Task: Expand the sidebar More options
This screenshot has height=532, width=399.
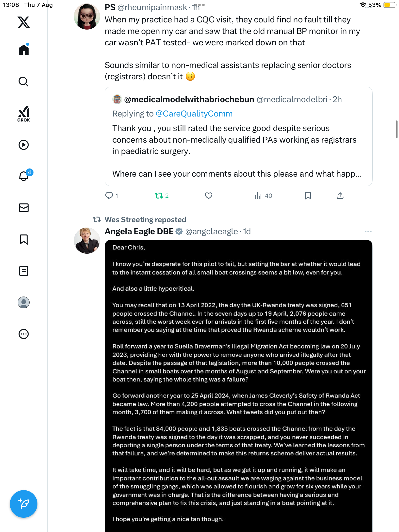Action: coord(24,334)
